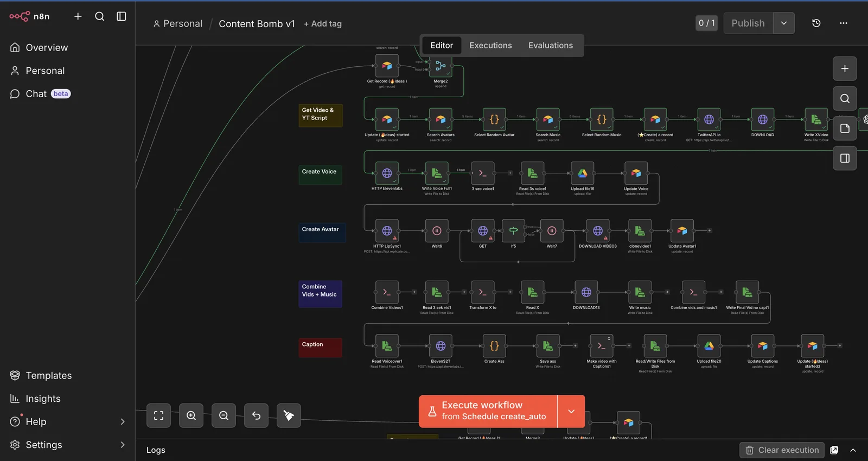Click the Publish button

[x=748, y=23]
